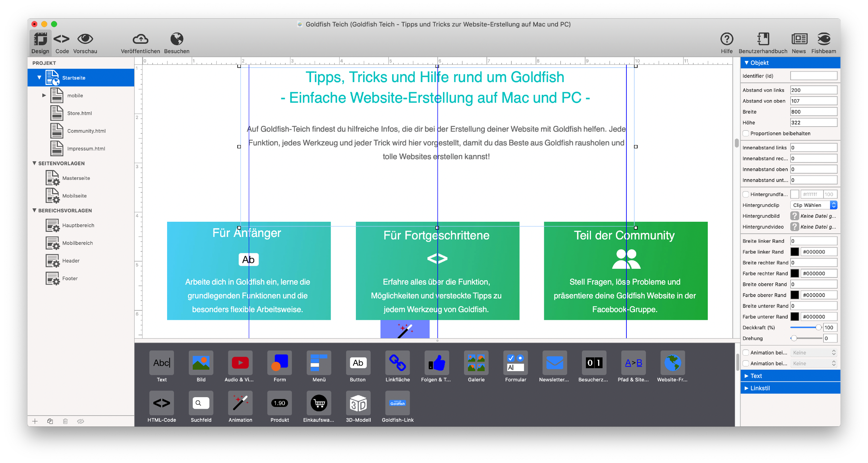Collapse the BEREICHSVORLAGEN section

coord(34,211)
